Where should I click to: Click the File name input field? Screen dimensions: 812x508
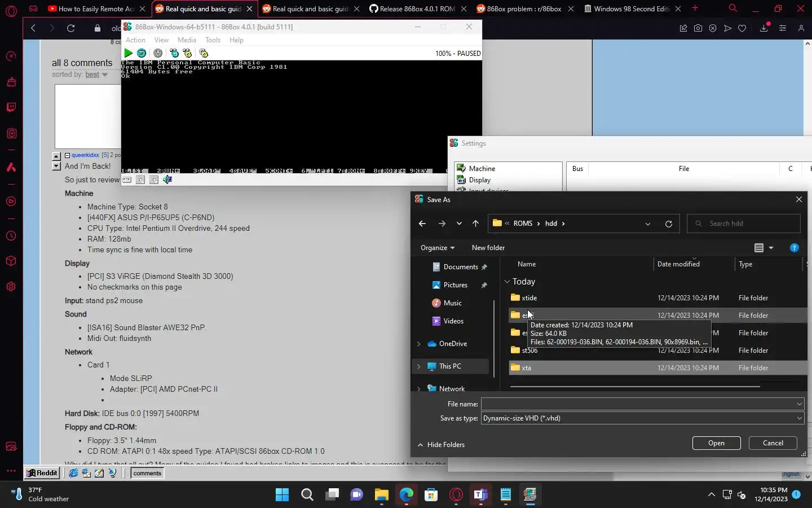637,404
